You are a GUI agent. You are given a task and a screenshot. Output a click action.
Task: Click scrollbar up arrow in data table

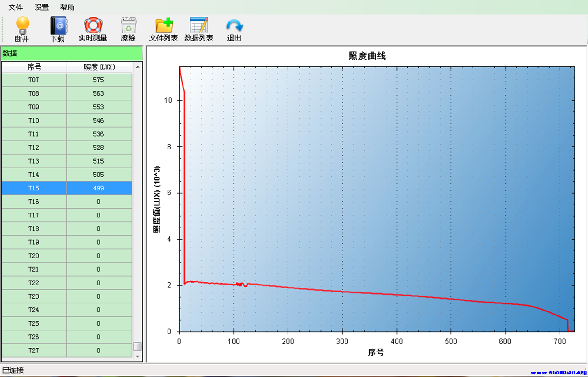pos(138,67)
